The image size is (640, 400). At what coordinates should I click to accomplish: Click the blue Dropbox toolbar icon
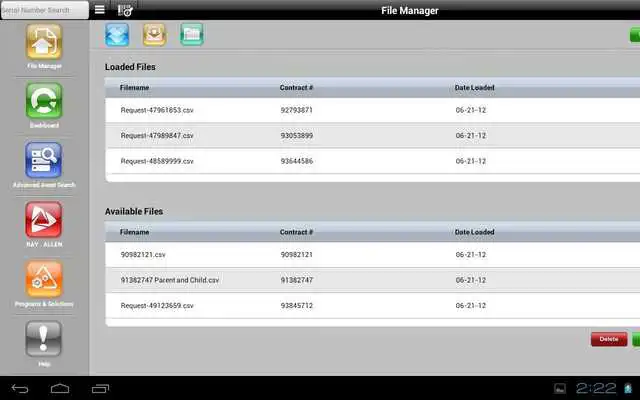[118, 35]
